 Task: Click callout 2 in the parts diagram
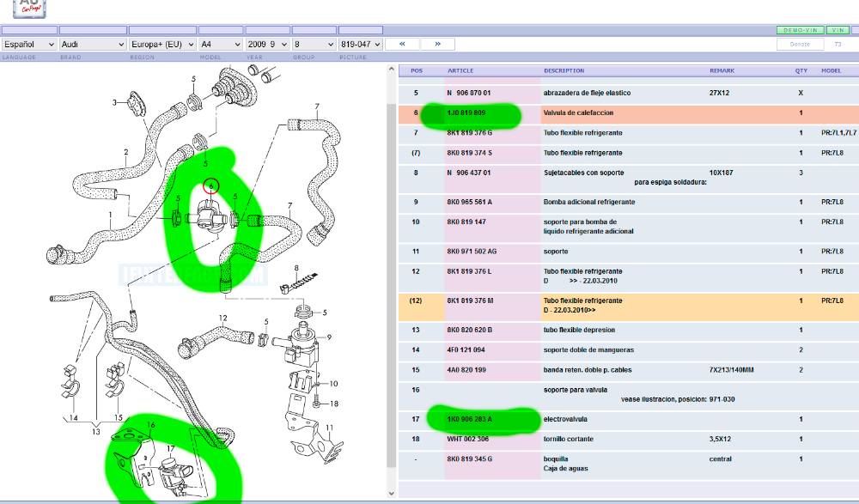tap(126, 152)
